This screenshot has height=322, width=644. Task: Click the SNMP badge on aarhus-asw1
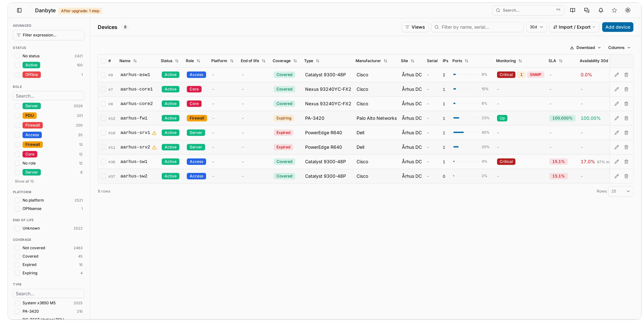pos(535,75)
